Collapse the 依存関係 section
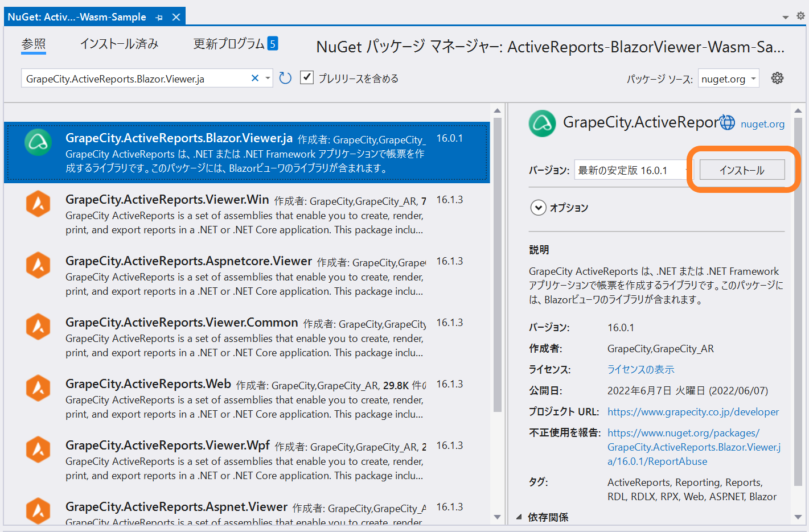Viewport: 809px width, 532px height. (519, 517)
